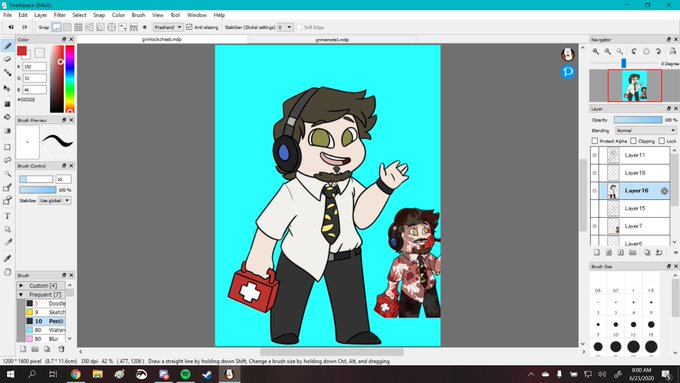Open the Brush menu
This screenshot has width=680, height=383.
click(x=138, y=15)
